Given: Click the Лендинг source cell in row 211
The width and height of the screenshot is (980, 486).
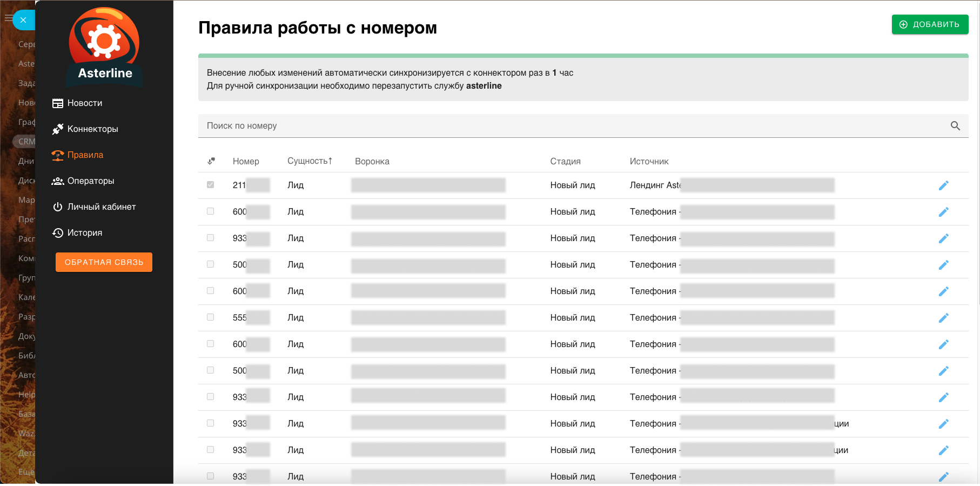Looking at the screenshot, I should click(x=656, y=185).
